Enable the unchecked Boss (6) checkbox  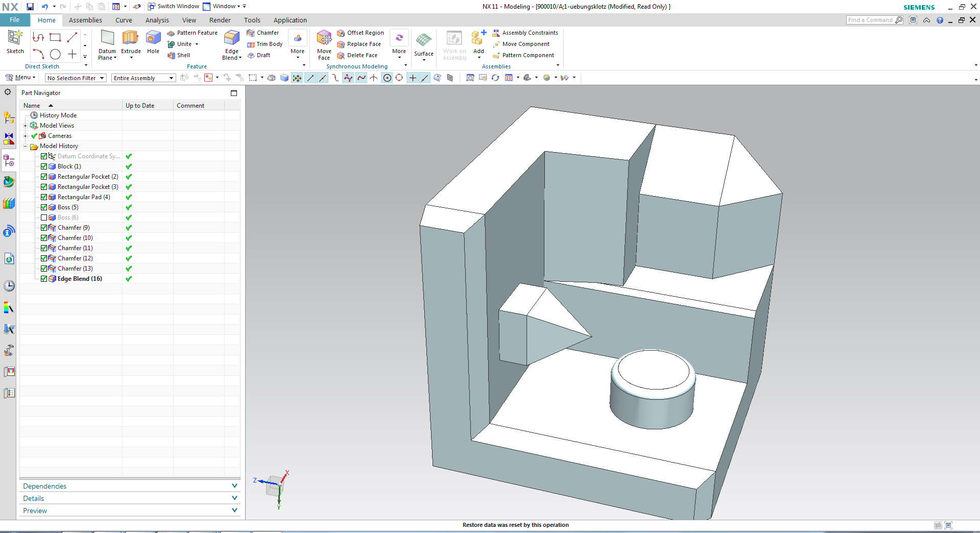point(44,217)
